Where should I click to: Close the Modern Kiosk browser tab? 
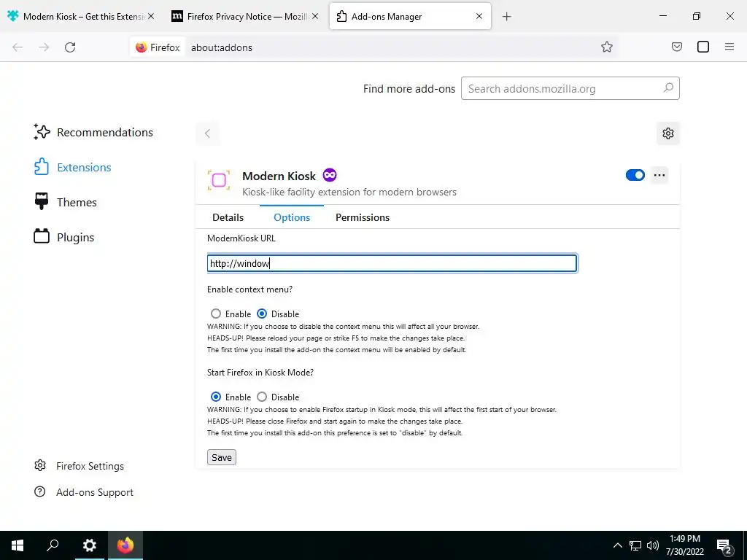pos(151,16)
